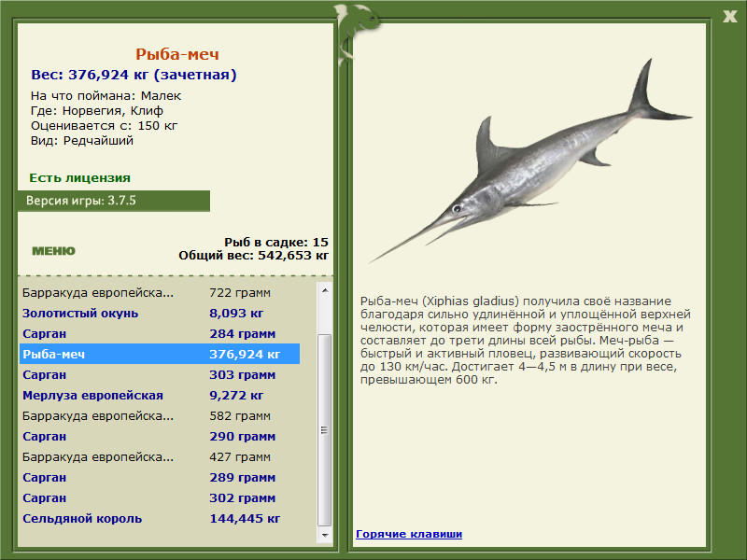Select the highlighted Рыба-меч list row
The height and width of the screenshot is (560, 747).
click(160, 354)
